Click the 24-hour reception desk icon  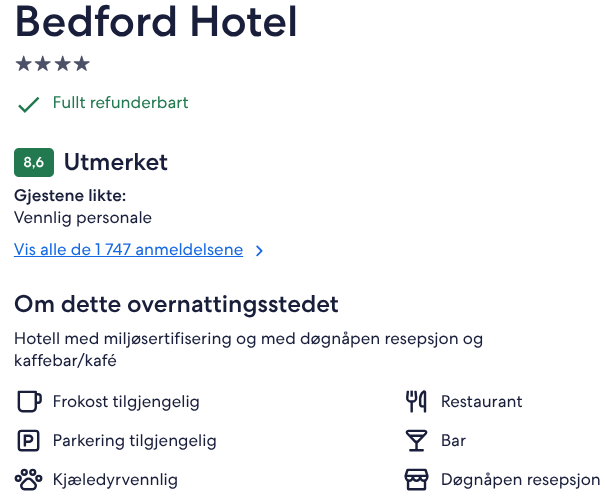click(416, 480)
